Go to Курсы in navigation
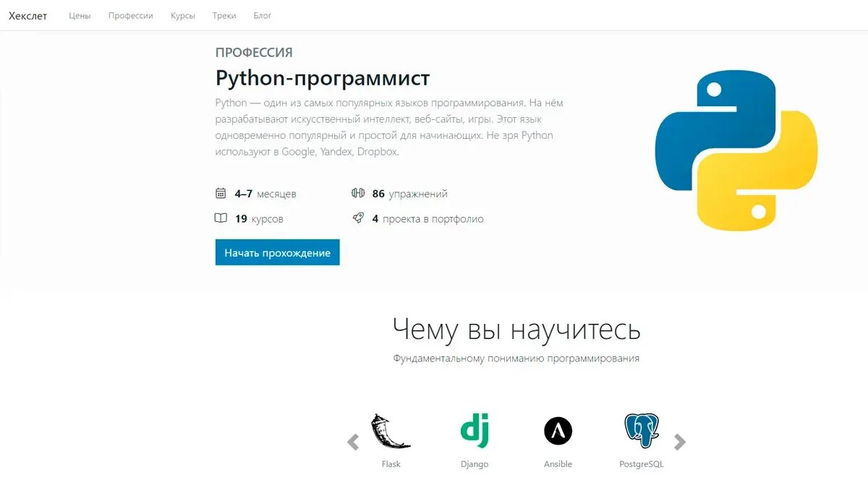Screen dimensions: 868x480 (183, 16)
